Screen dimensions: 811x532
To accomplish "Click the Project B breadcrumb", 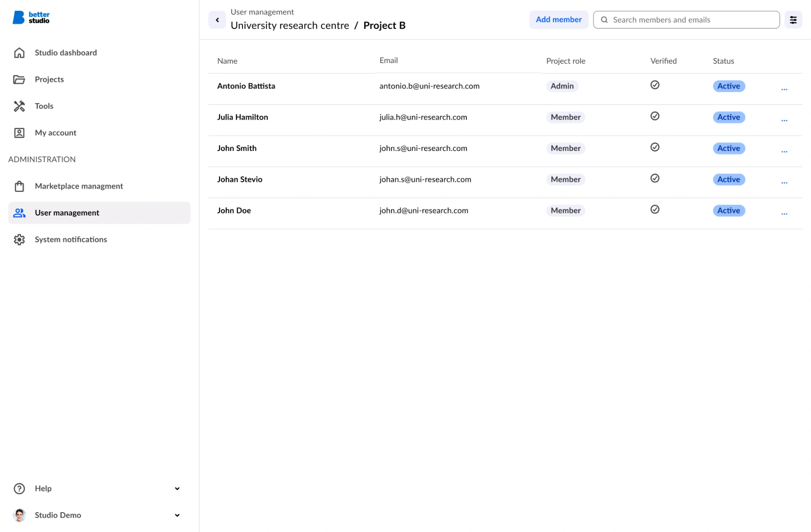I will (x=384, y=26).
